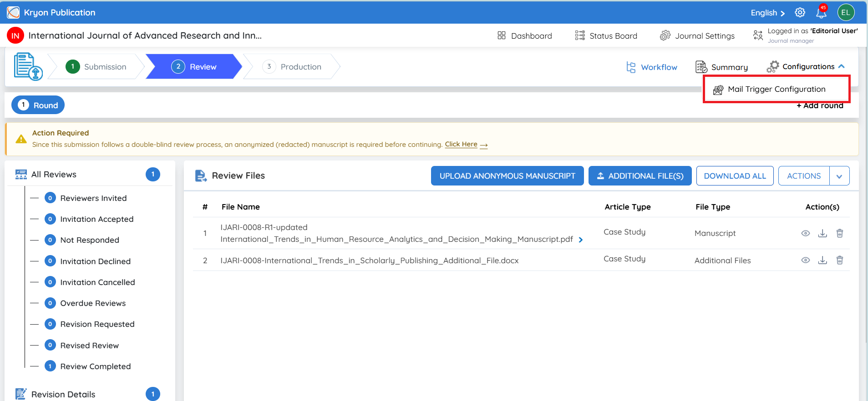Open Journal Settings
This screenshot has height=401, width=868.
pyautogui.click(x=697, y=35)
